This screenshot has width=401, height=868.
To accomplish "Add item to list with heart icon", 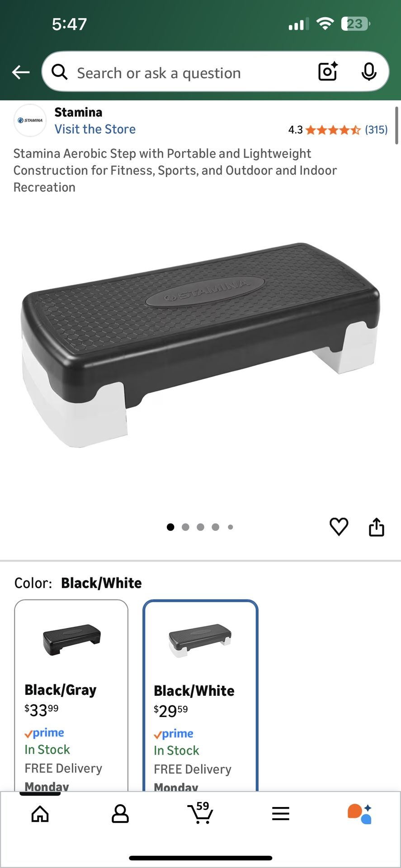I will click(x=339, y=527).
